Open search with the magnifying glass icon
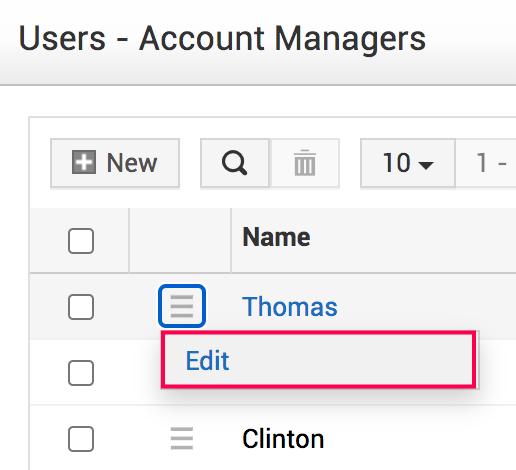The image size is (516, 470). 235,163
